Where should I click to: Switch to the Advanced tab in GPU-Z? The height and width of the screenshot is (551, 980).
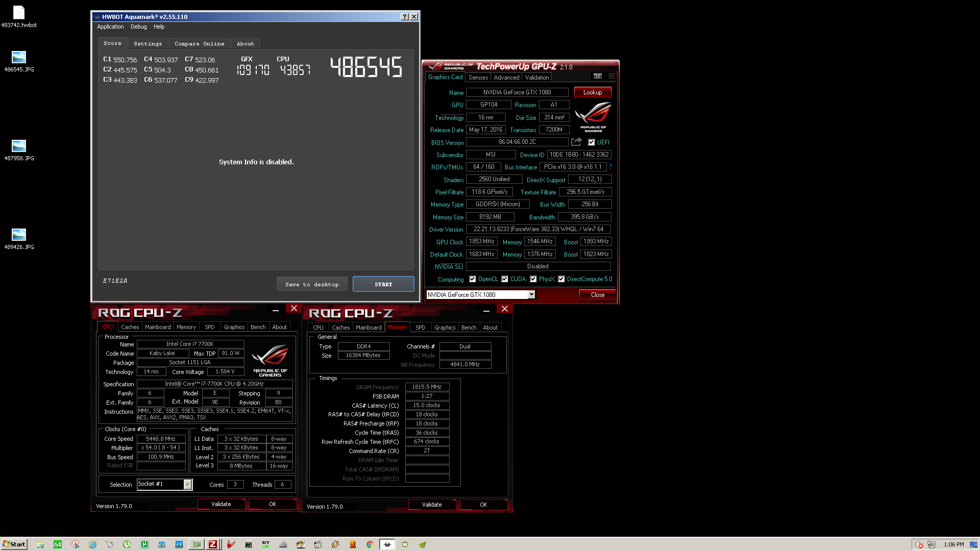tap(506, 78)
